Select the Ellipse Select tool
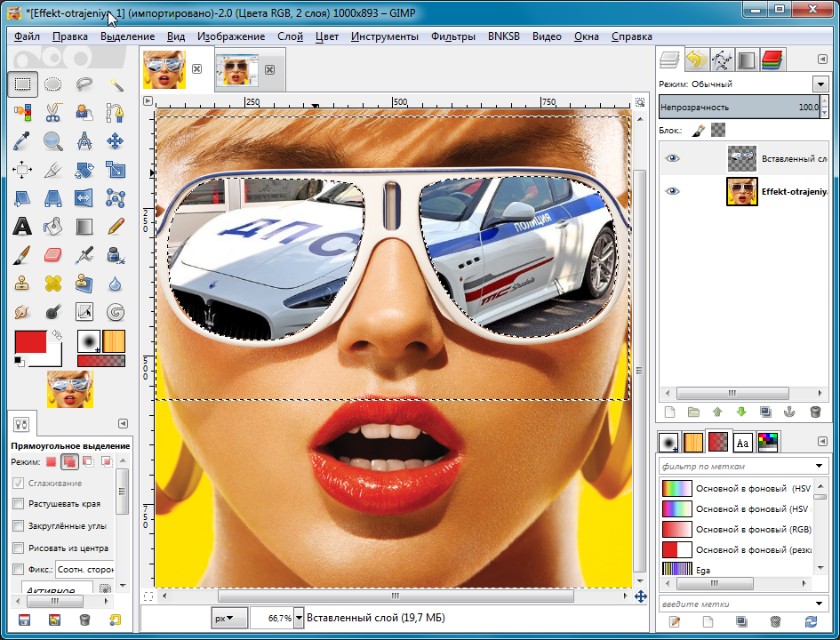This screenshot has height=640, width=840. [53, 84]
